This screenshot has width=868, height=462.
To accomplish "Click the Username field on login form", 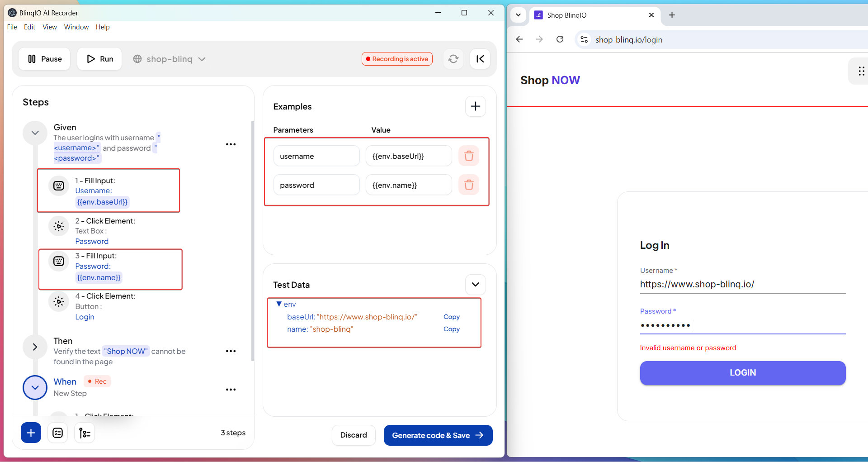I will (742, 284).
